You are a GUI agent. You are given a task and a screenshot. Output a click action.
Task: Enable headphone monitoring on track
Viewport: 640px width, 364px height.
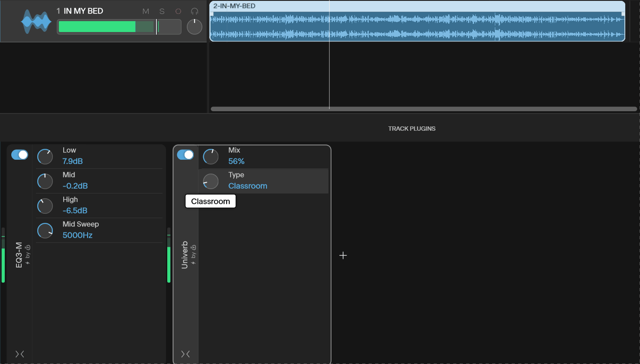pos(195,11)
